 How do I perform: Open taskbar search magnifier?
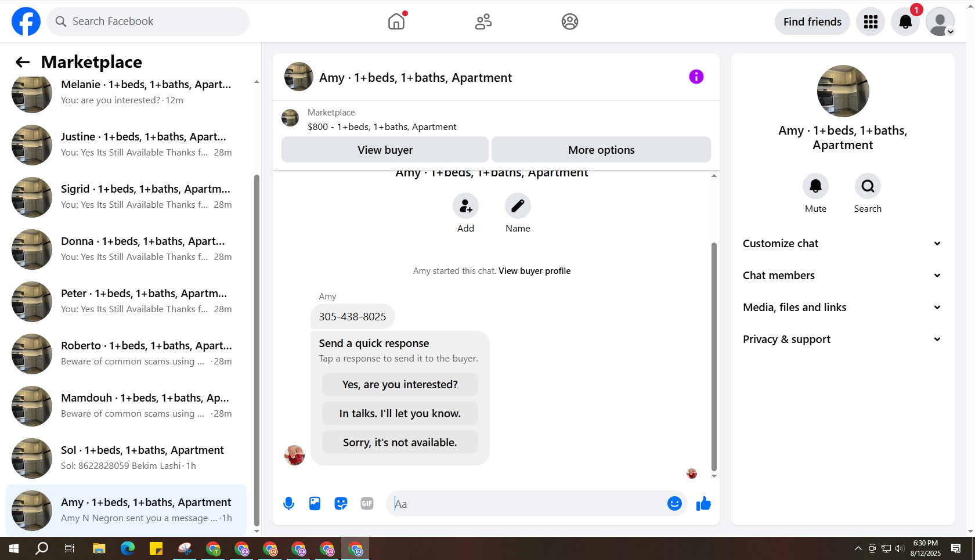pos(42,548)
